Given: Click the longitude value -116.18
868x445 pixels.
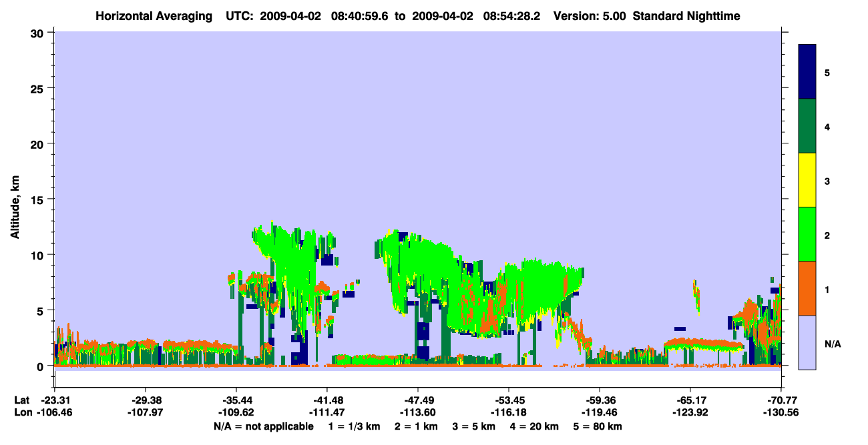Looking at the screenshot, I should [x=508, y=413].
